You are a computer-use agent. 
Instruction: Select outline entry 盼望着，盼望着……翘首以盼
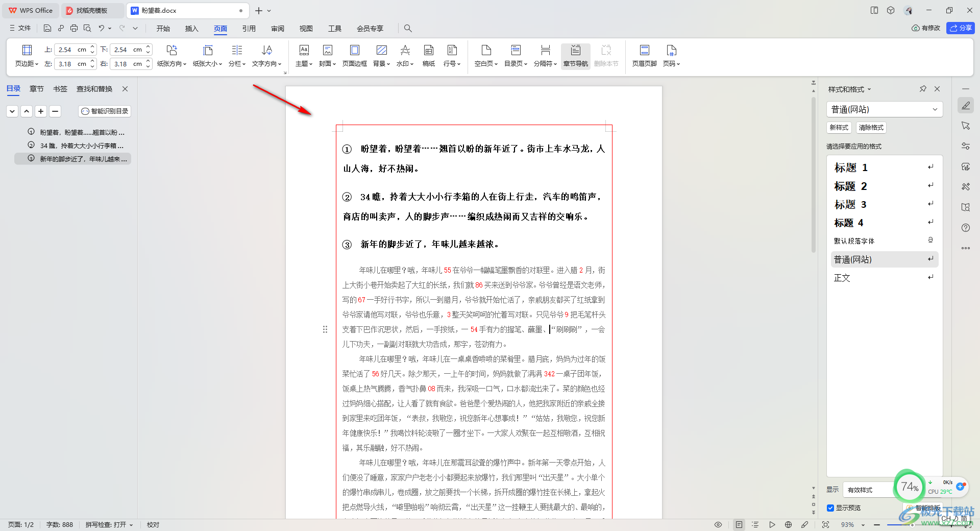[x=82, y=132]
